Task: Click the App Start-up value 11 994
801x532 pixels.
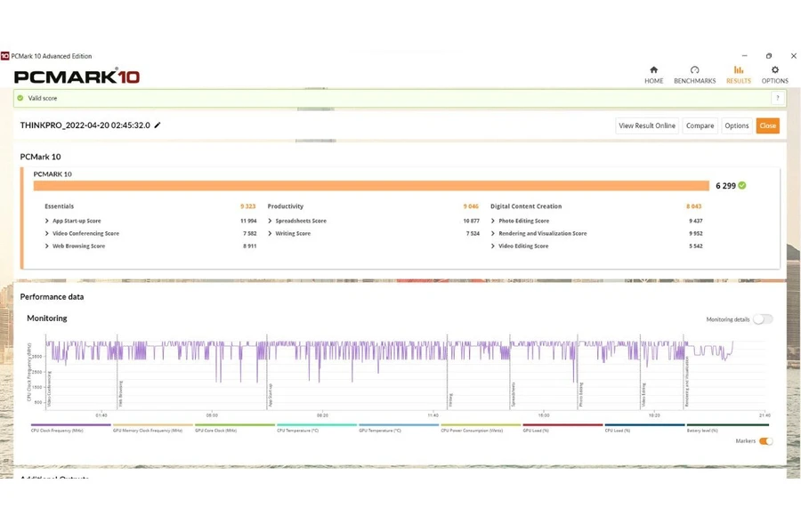Action: [x=248, y=221]
